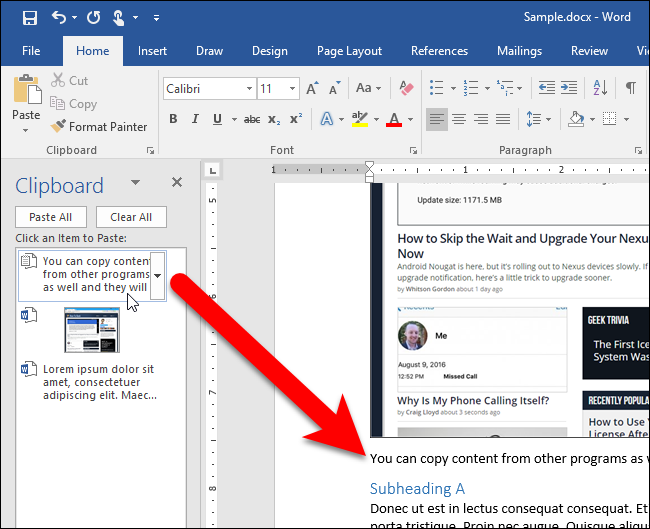Click the Undo arrow icon
The image size is (650, 529).
coord(59,17)
